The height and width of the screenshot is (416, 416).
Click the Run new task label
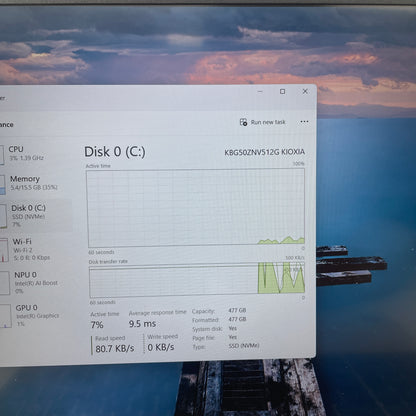pyautogui.click(x=268, y=122)
